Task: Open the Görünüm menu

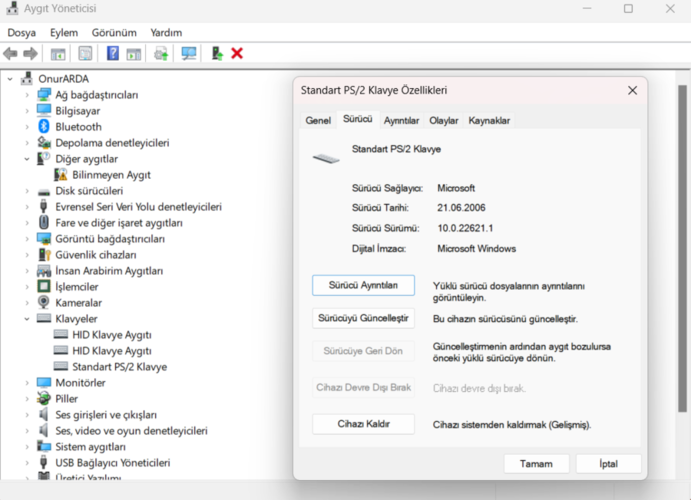Action: click(114, 33)
